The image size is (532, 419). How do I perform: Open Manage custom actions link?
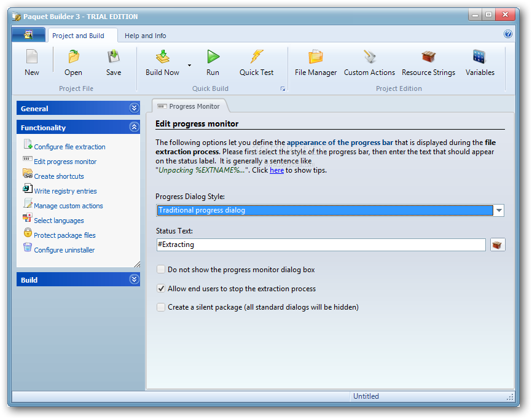[x=68, y=206]
